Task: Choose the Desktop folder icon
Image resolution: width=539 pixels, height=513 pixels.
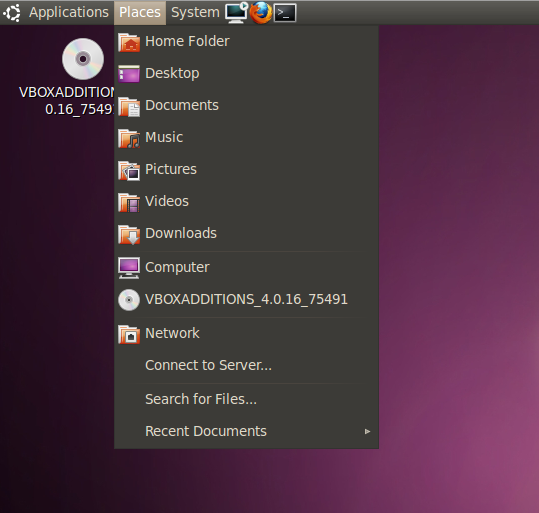Action: coord(129,74)
